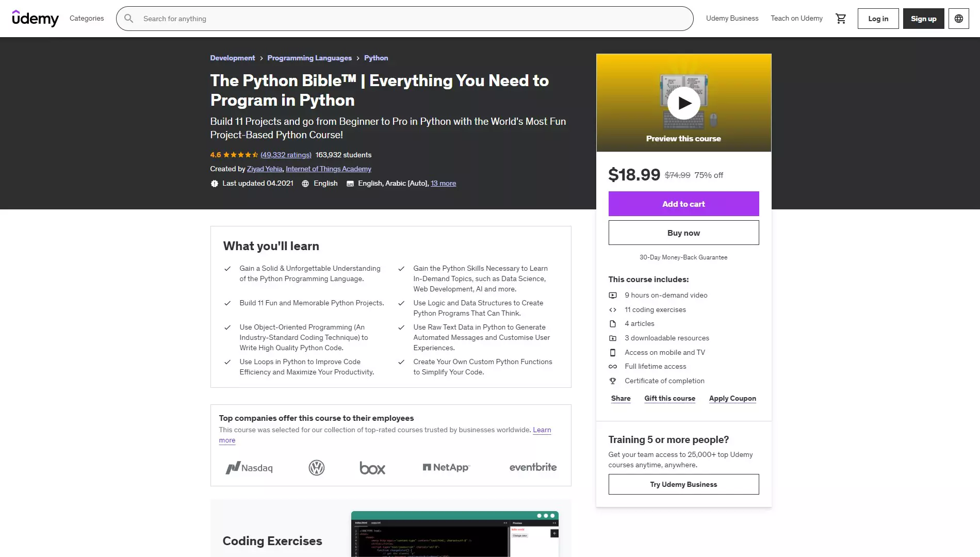
Task: Click the Sign up button
Action: coord(923,19)
